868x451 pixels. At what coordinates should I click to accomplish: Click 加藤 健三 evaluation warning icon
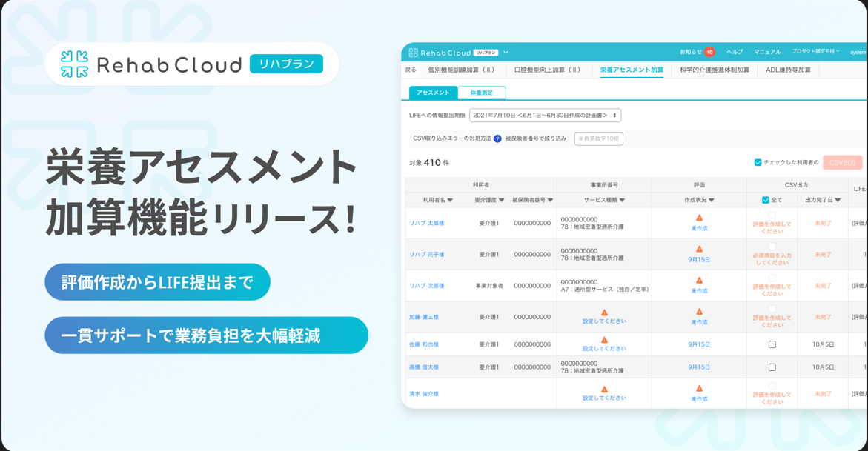click(699, 312)
